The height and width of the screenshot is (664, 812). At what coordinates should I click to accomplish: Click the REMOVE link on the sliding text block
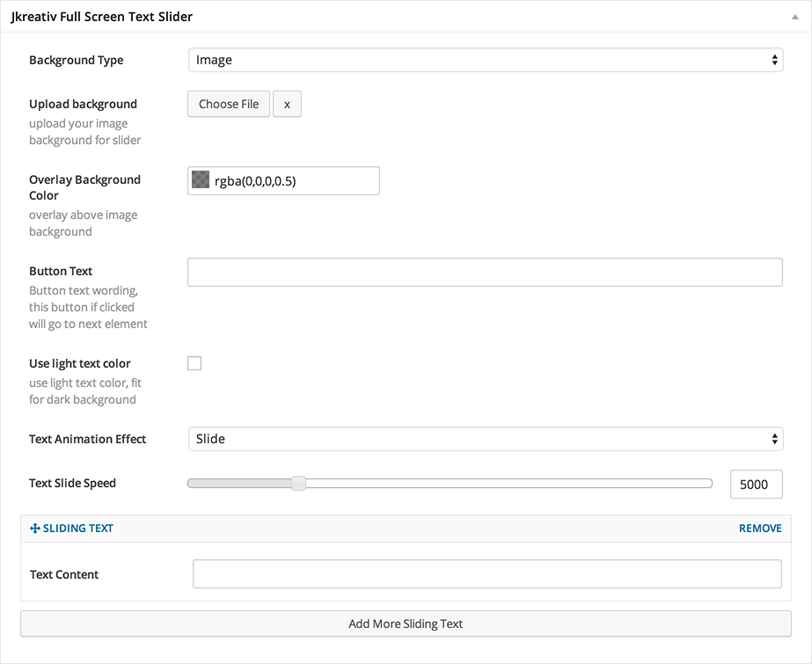tap(759, 528)
